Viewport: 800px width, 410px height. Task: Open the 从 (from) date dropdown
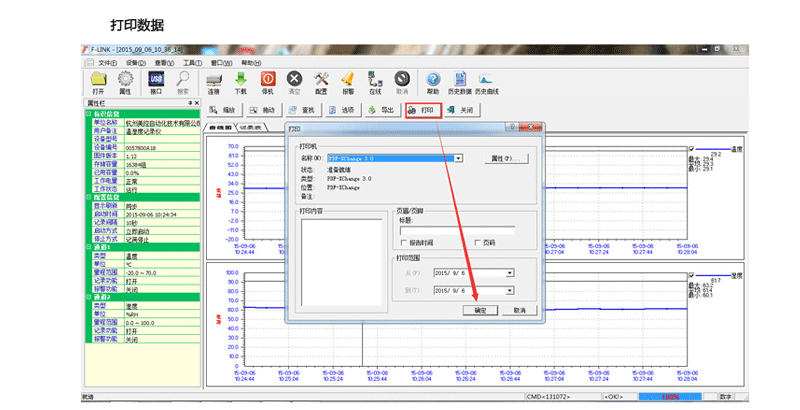pos(509,272)
